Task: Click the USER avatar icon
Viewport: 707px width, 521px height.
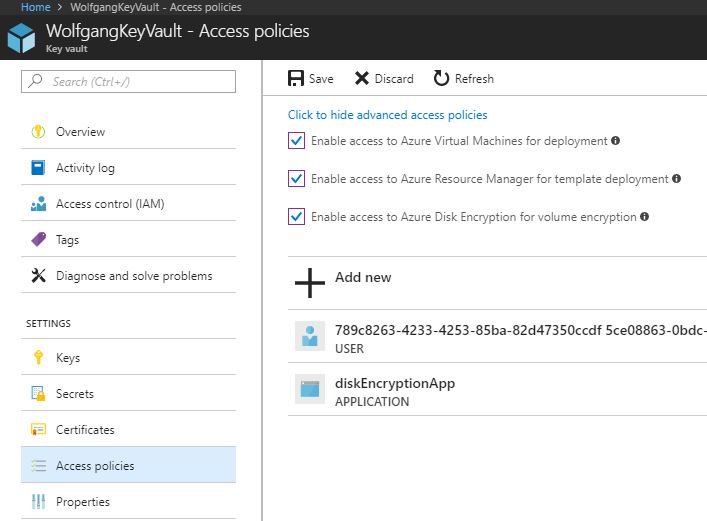Action: point(310,336)
